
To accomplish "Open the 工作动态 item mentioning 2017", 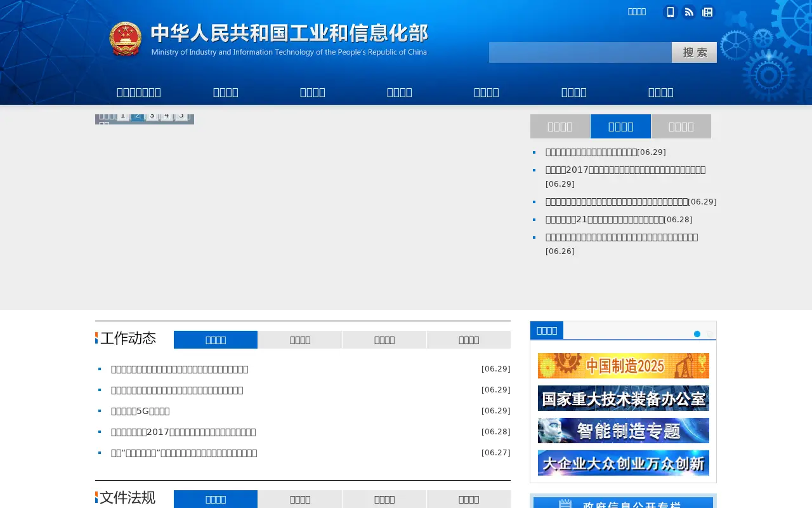I will click(183, 432).
